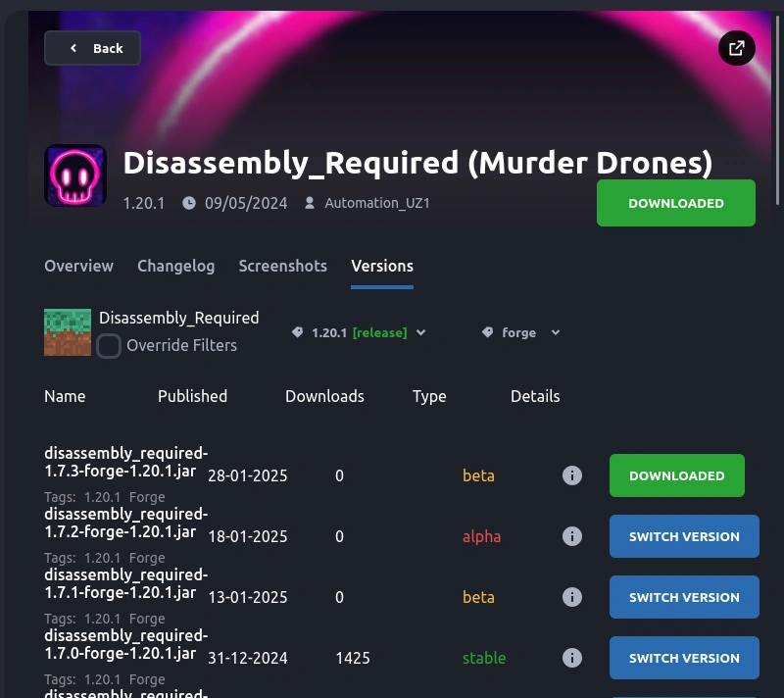Switch version to 1.7.2 alpha
The width and height of the screenshot is (784, 698).
coord(684,536)
